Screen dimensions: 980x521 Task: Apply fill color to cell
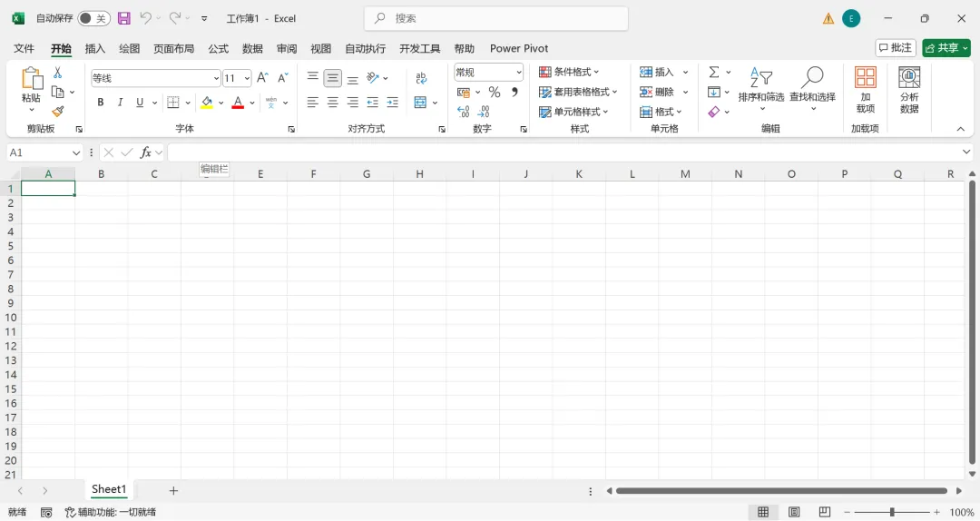[207, 103]
